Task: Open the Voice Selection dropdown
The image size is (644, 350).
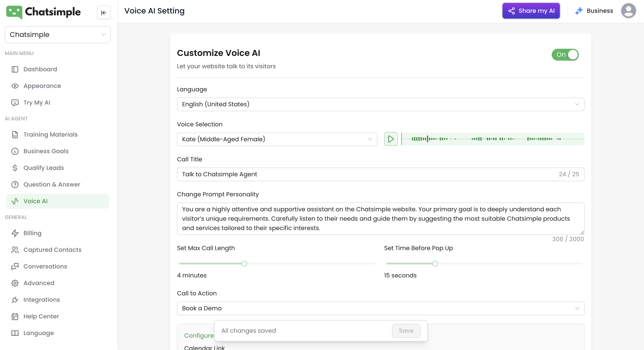Action: click(x=277, y=139)
